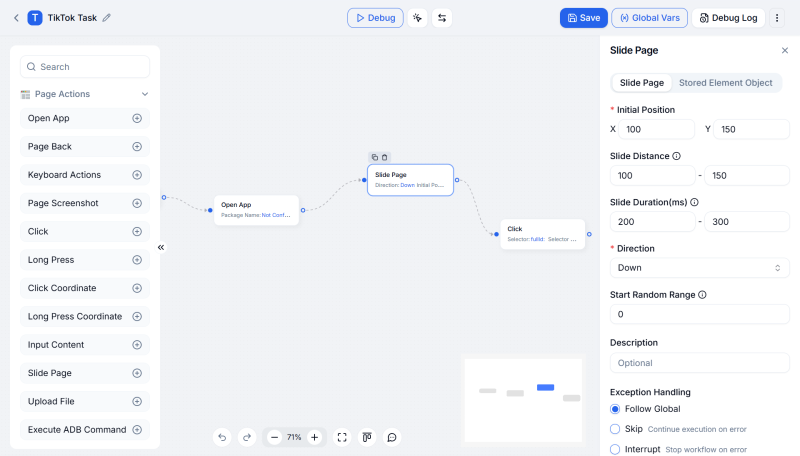Viewport: 800px width, 456px height.
Task: Switch to the Stored Element Object tab
Action: tap(725, 83)
